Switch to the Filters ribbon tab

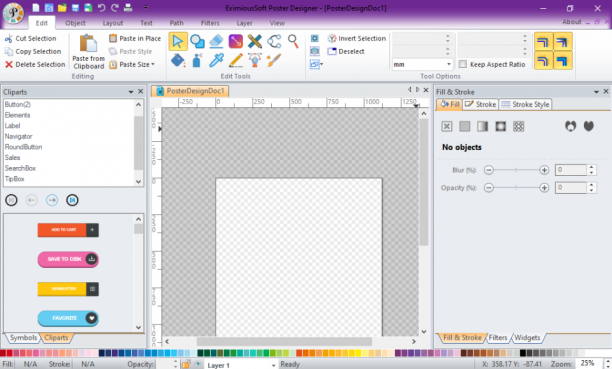click(x=210, y=23)
